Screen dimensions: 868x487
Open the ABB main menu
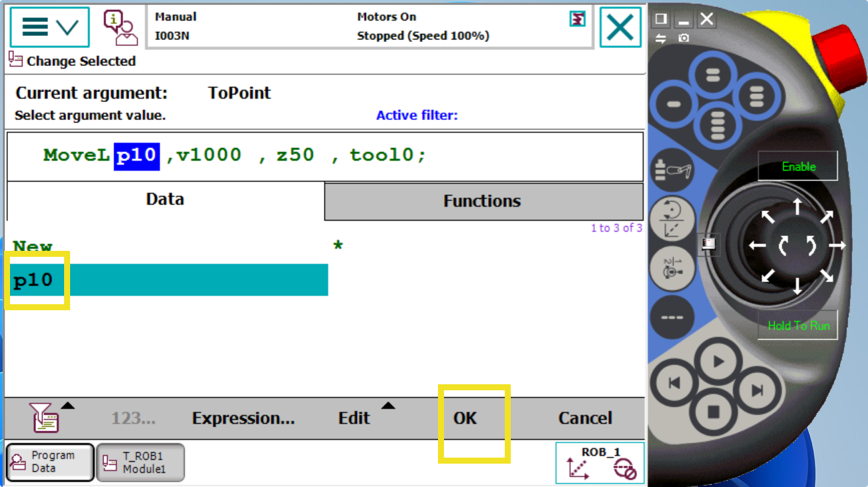49,27
